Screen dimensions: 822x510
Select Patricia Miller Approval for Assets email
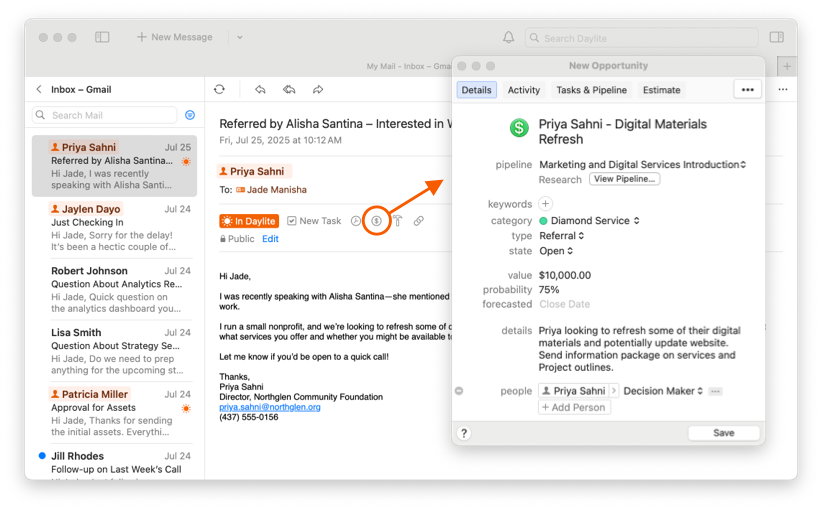point(114,413)
